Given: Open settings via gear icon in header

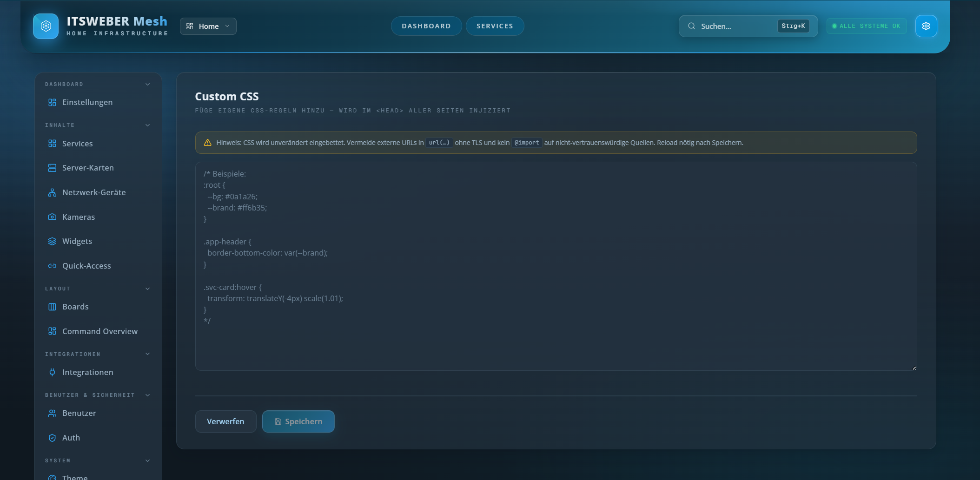Looking at the screenshot, I should (x=926, y=26).
